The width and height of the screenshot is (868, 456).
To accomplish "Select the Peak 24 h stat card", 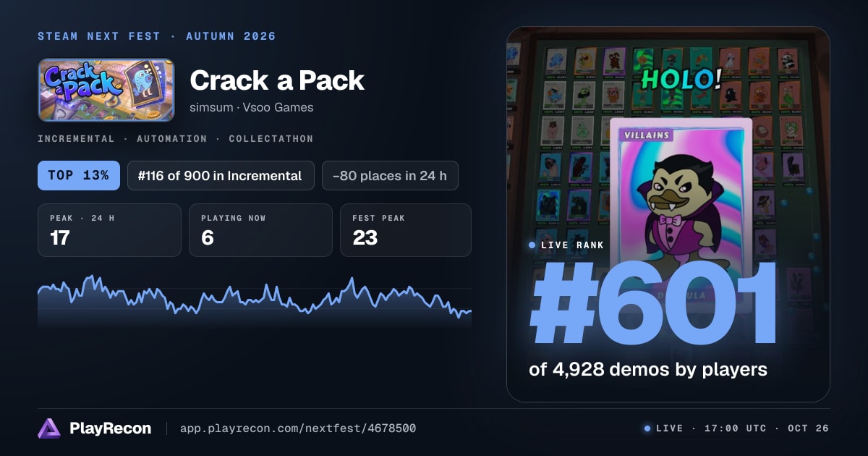I will click(x=109, y=230).
